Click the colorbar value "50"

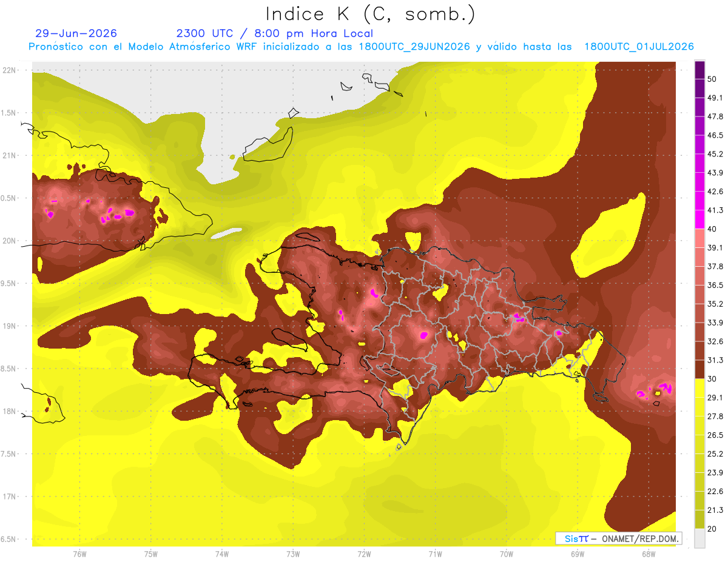[712, 79]
